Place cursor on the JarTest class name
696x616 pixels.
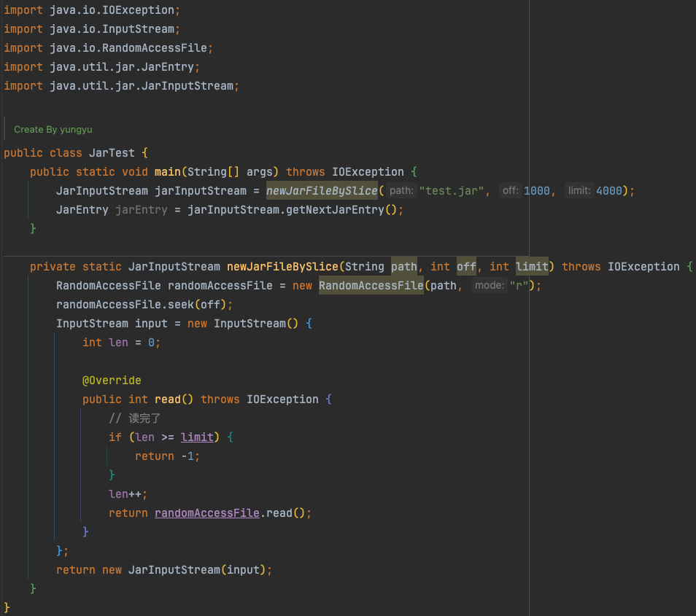(112, 153)
